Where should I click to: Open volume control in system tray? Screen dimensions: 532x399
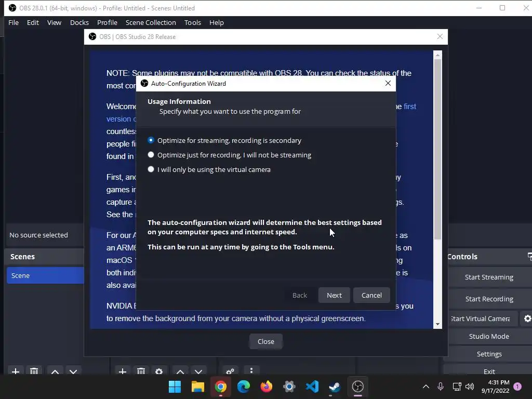coord(470,387)
